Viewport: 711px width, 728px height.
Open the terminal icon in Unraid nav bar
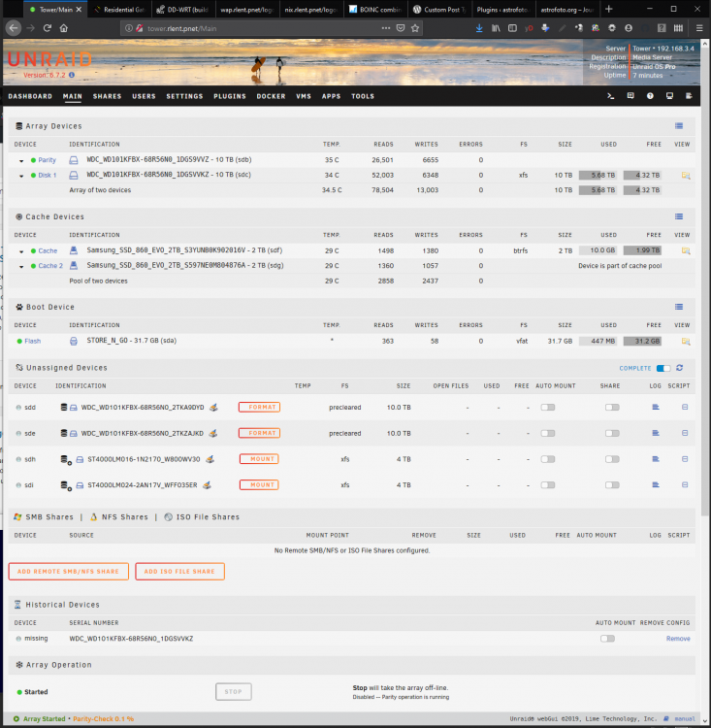(611, 96)
